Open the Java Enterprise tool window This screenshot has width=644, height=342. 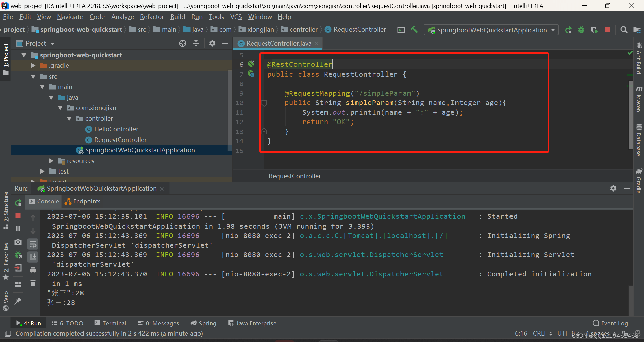click(x=252, y=323)
